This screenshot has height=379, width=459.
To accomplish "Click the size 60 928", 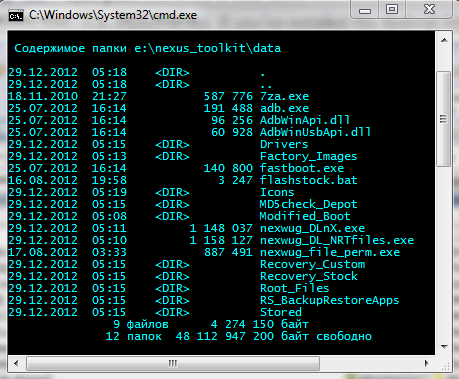I will click(x=232, y=132).
